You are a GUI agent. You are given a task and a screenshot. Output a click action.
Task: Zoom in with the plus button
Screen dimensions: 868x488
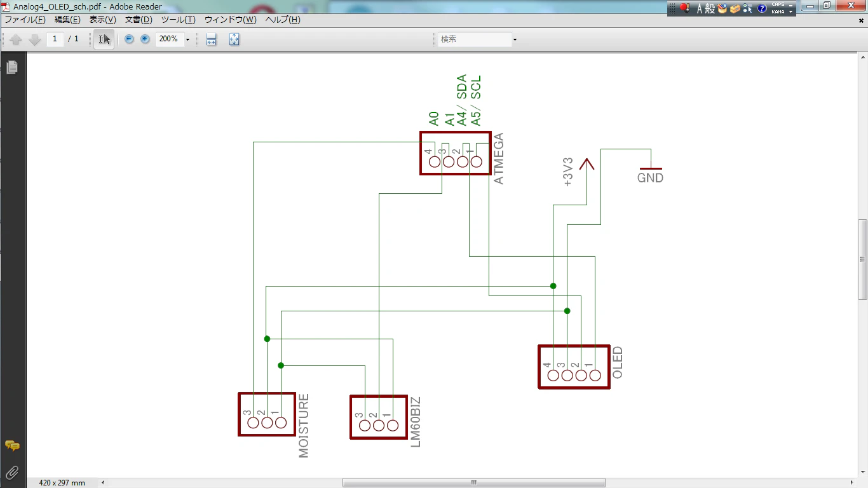(145, 39)
